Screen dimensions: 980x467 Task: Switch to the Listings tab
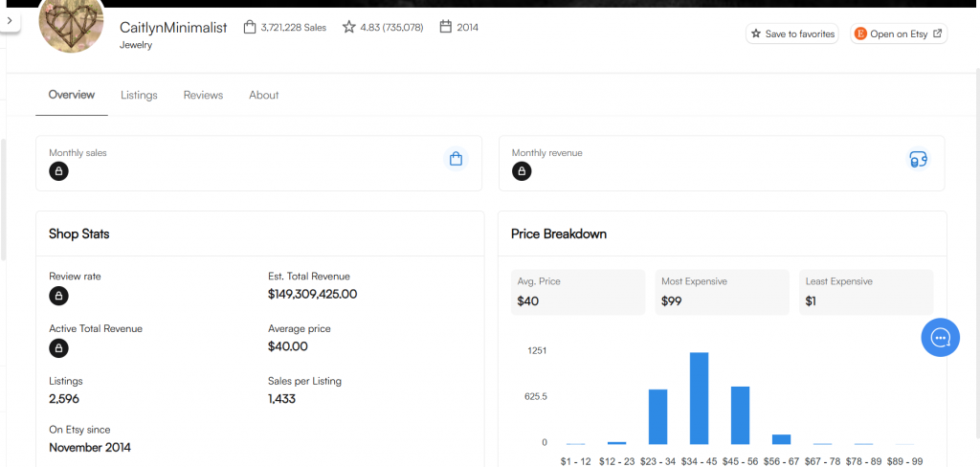pos(139,95)
